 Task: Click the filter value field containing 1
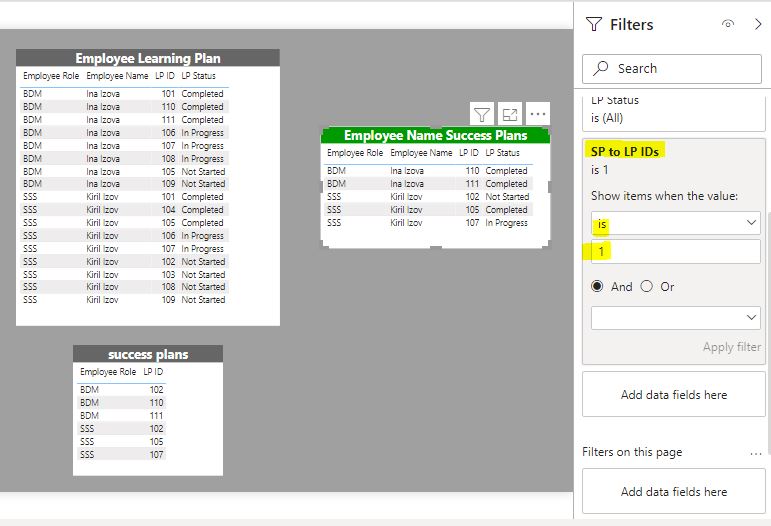(x=675, y=252)
